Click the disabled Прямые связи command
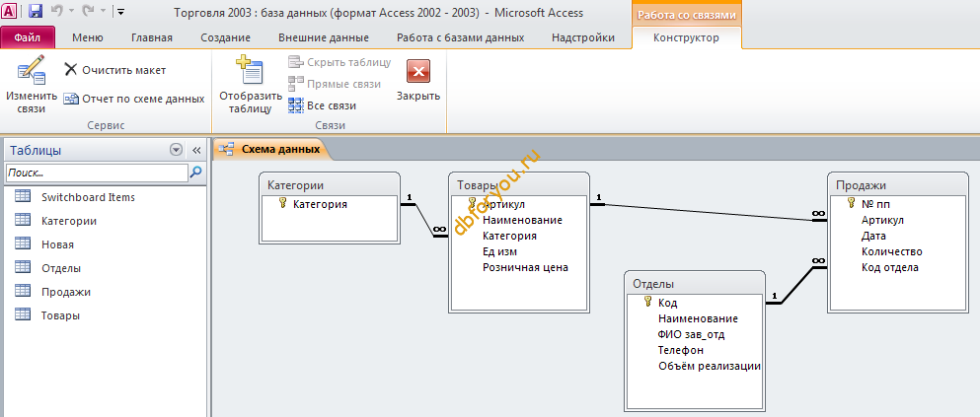 point(335,84)
